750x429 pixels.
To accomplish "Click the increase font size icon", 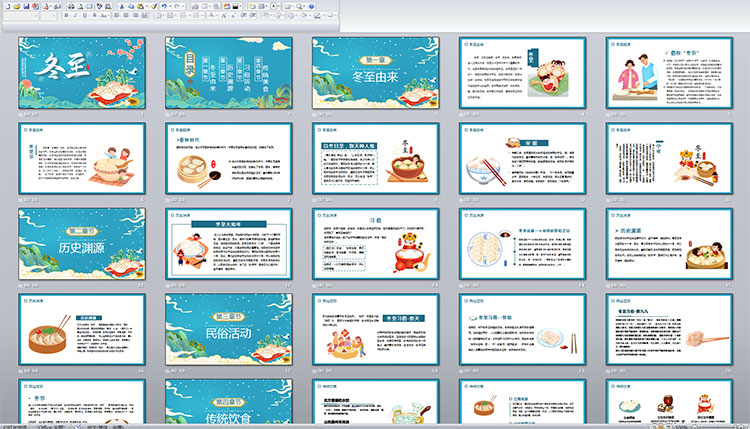I will pyautogui.click(x=224, y=16).
